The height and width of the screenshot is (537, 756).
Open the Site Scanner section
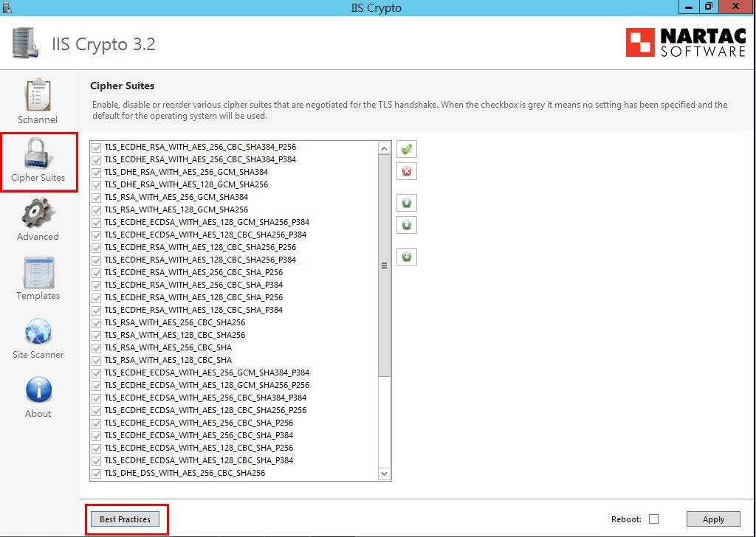click(38, 338)
